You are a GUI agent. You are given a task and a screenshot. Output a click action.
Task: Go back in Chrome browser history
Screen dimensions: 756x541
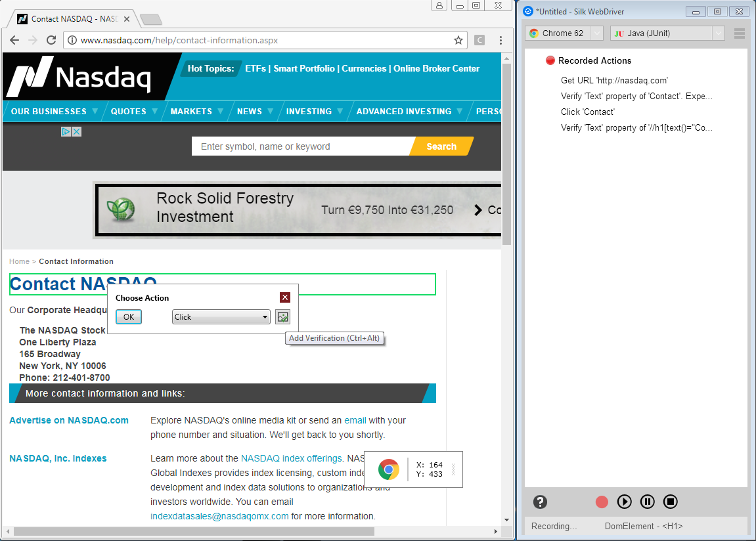pyautogui.click(x=14, y=40)
